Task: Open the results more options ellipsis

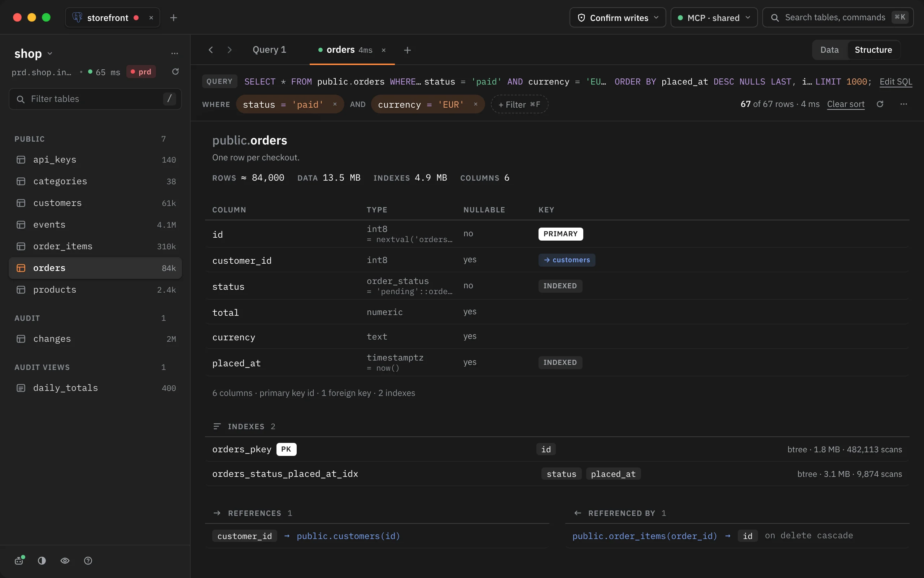Action: [x=903, y=104]
